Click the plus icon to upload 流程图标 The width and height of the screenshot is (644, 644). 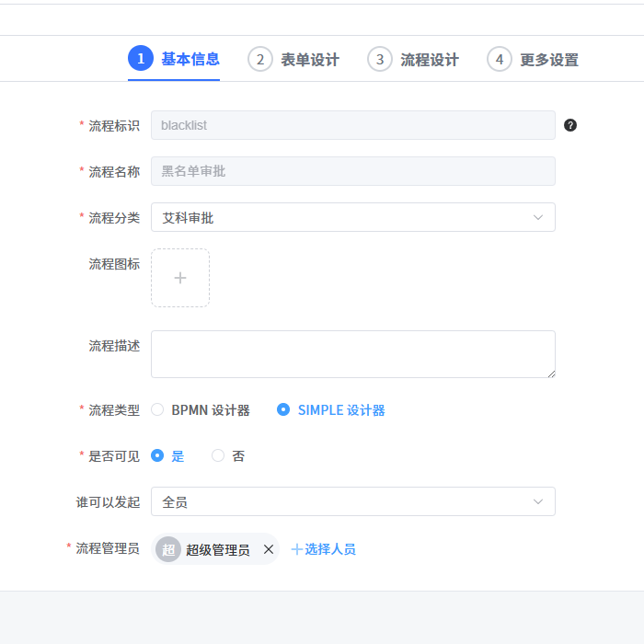(x=180, y=278)
